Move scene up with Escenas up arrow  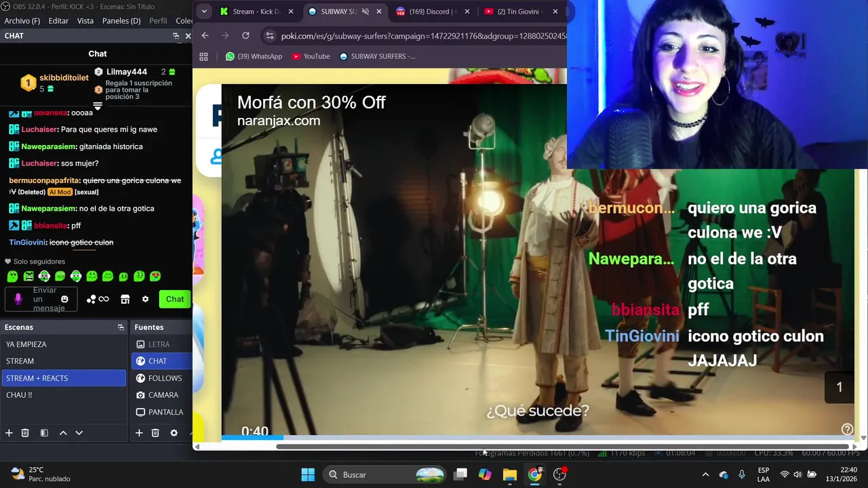[63, 433]
